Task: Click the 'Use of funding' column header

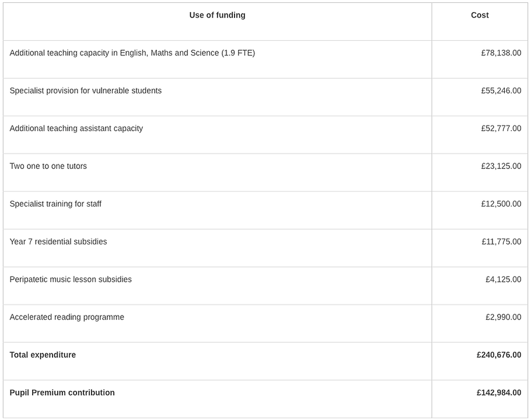Action: click(217, 15)
